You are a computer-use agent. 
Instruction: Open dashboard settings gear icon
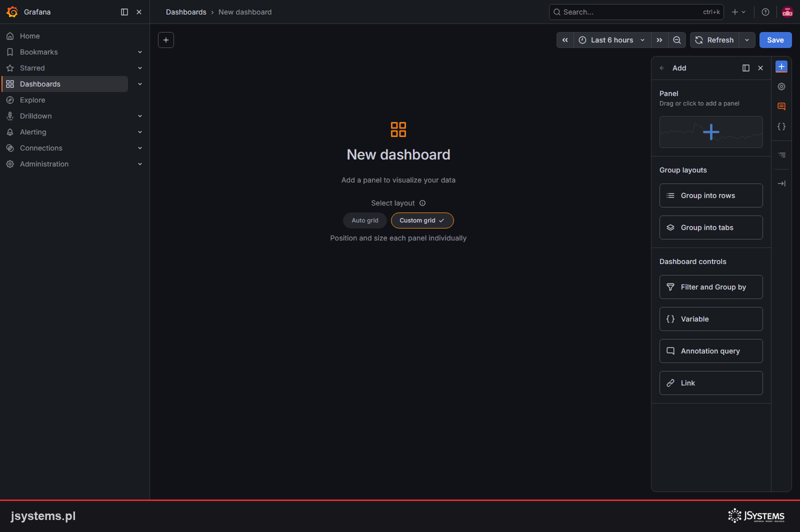(781, 86)
